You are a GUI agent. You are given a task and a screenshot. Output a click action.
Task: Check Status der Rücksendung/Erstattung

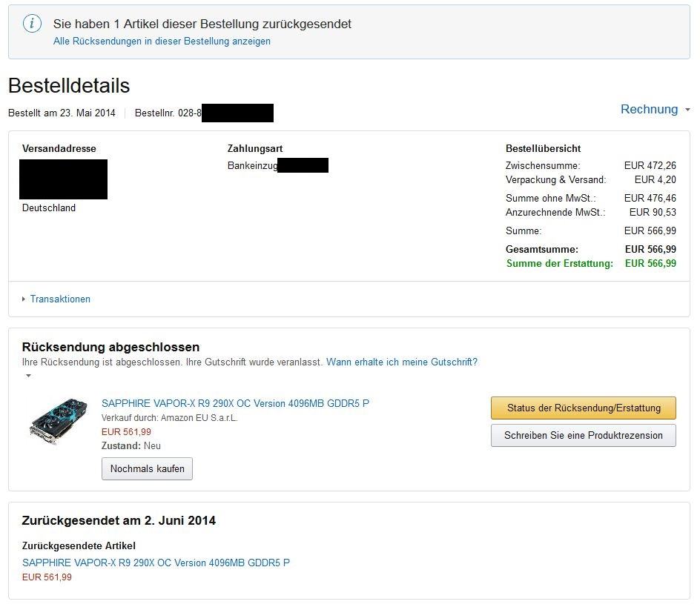[x=583, y=408]
